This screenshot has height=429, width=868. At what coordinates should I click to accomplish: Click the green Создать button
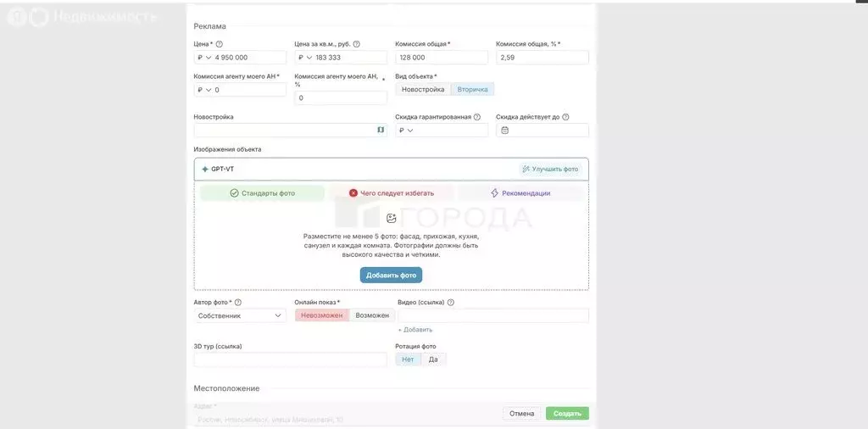point(567,414)
